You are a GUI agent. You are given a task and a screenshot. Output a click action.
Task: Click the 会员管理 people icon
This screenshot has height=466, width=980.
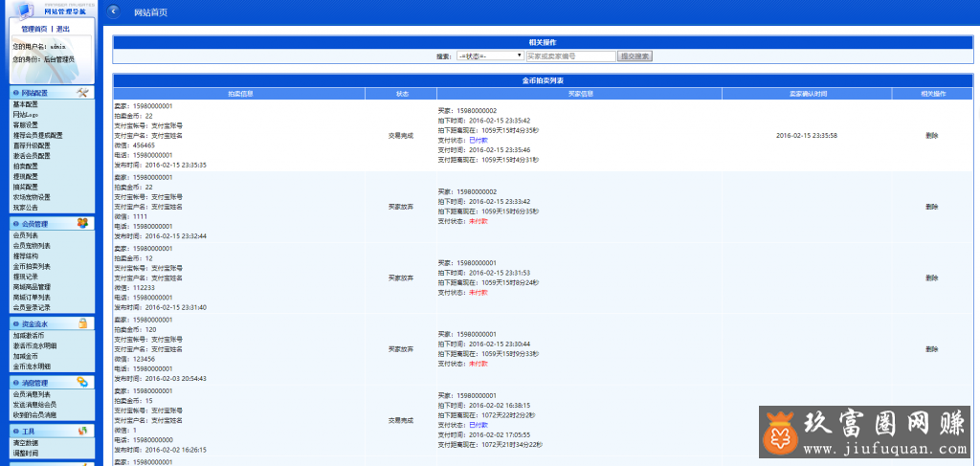(82, 224)
